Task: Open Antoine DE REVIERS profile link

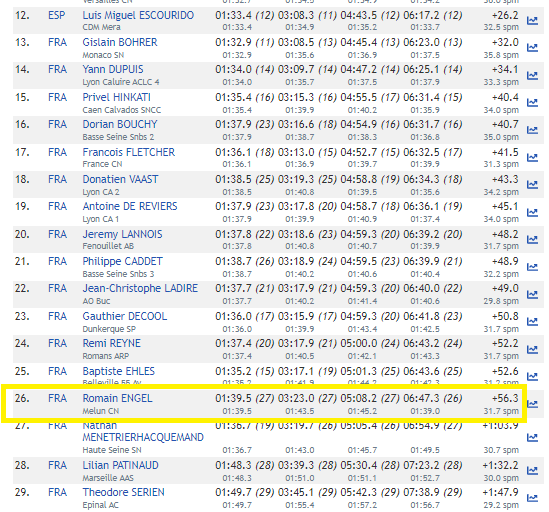Action: point(130,206)
